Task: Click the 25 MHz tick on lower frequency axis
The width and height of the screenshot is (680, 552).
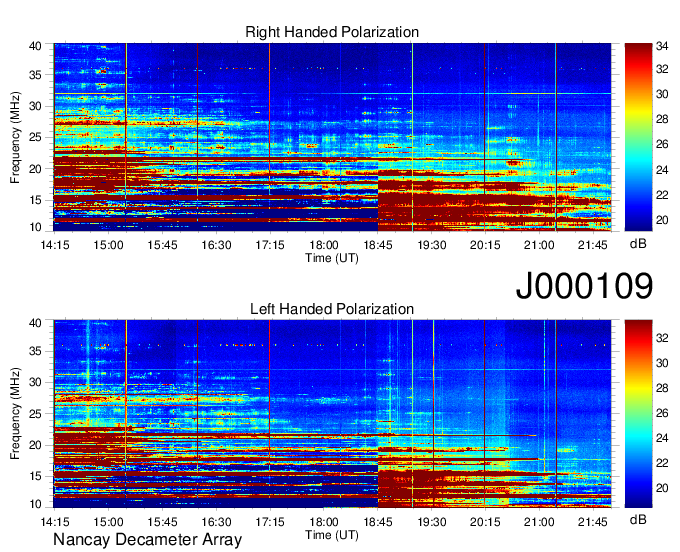Action: point(35,414)
